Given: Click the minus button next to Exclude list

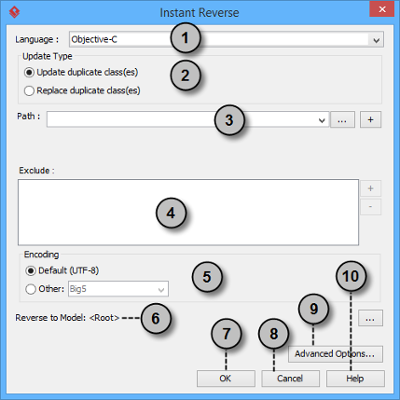Looking at the screenshot, I should (x=371, y=207).
